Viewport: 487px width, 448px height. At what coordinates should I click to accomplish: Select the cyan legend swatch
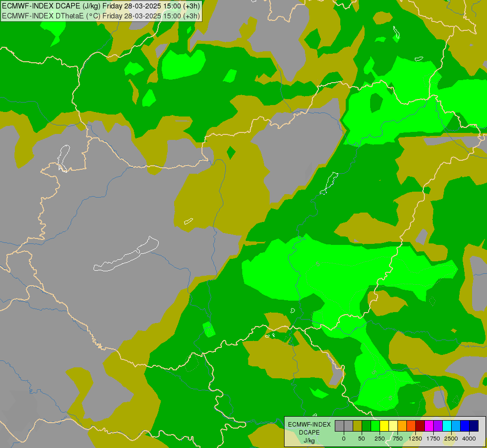[x=447, y=426]
